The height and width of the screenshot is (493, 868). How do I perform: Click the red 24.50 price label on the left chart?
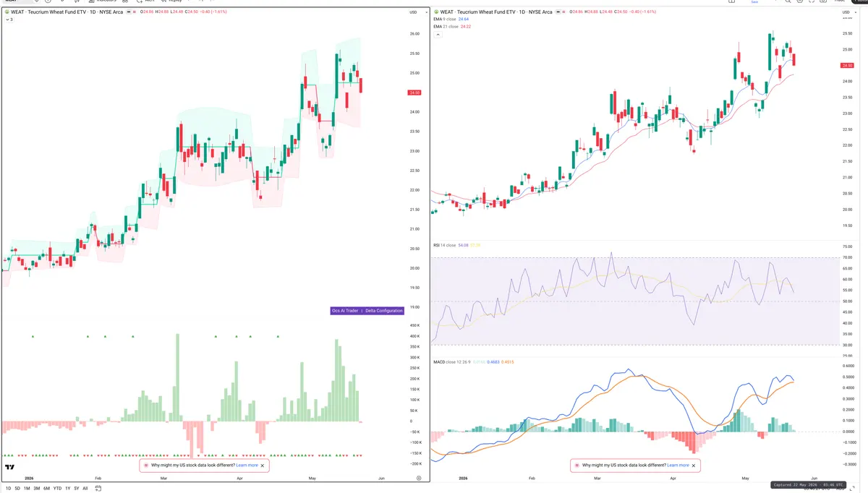(x=414, y=93)
